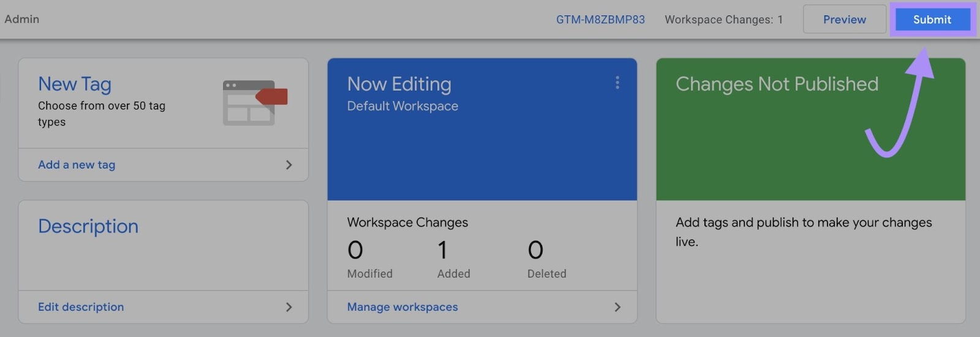Image resolution: width=980 pixels, height=337 pixels.
Task: Select the Default Workspace label
Action: pos(402,106)
